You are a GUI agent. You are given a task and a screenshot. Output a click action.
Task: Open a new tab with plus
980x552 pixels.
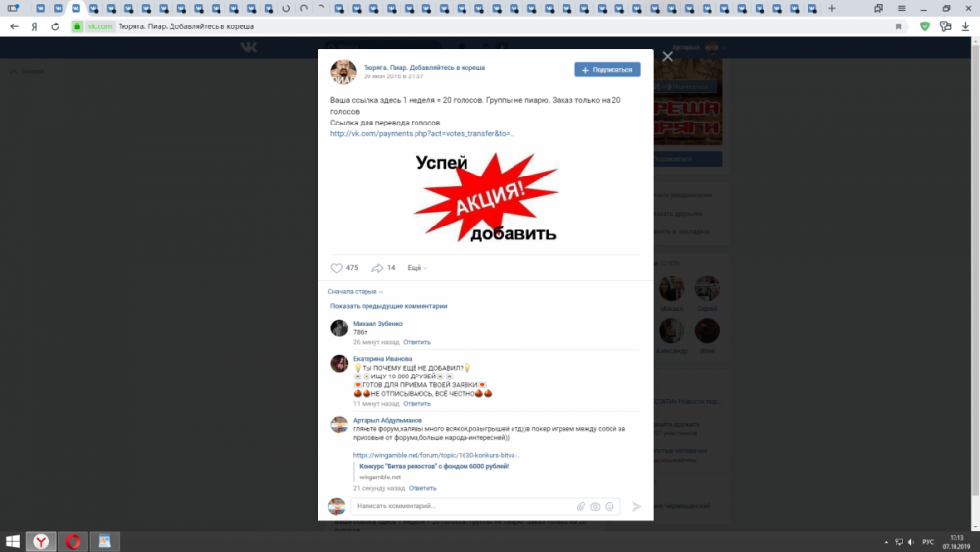832,8
